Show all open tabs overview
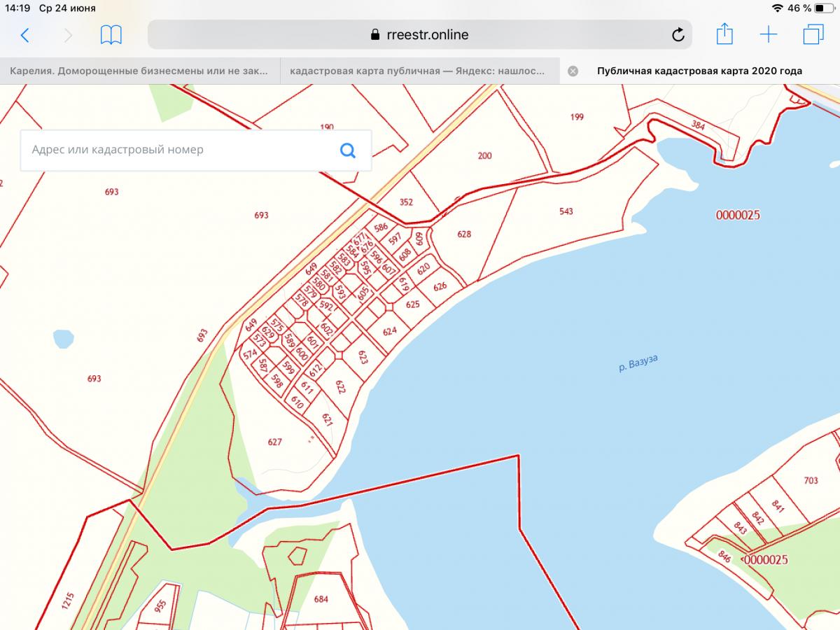The height and width of the screenshot is (630, 840). (813, 34)
